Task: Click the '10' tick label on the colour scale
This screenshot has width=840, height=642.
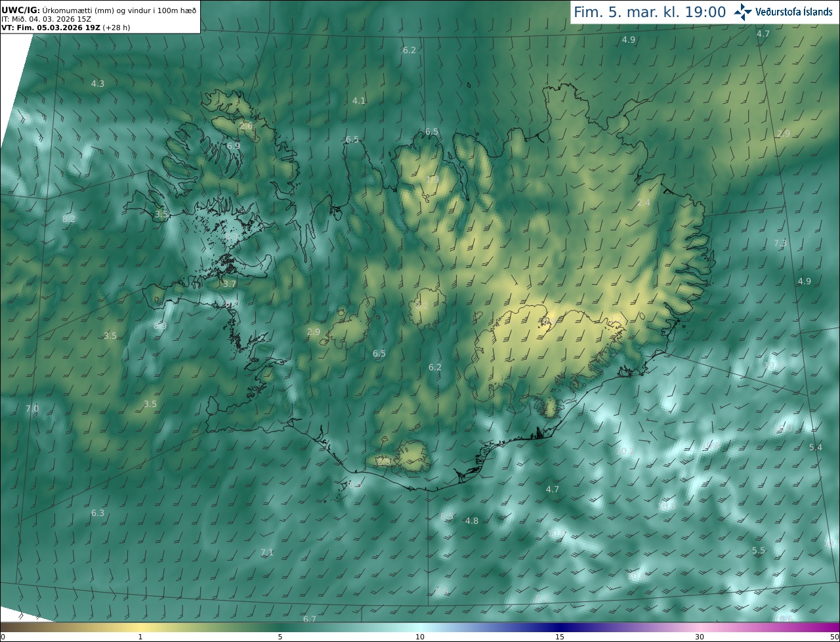Action: point(420,637)
